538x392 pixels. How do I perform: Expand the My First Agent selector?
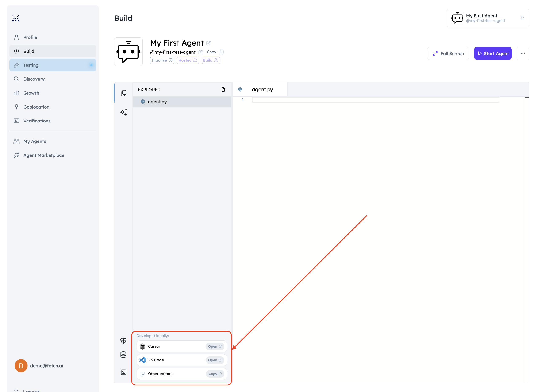(488, 18)
